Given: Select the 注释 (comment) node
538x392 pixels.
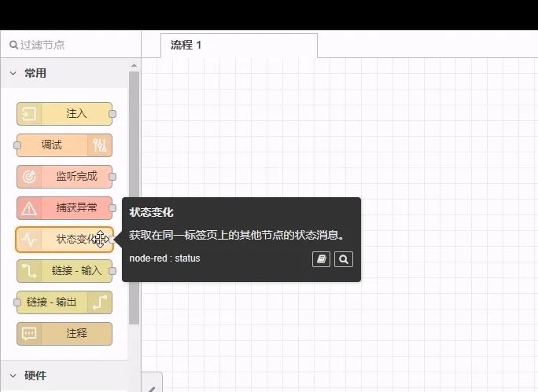Looking at the screenshot, I should pos(64,334).
